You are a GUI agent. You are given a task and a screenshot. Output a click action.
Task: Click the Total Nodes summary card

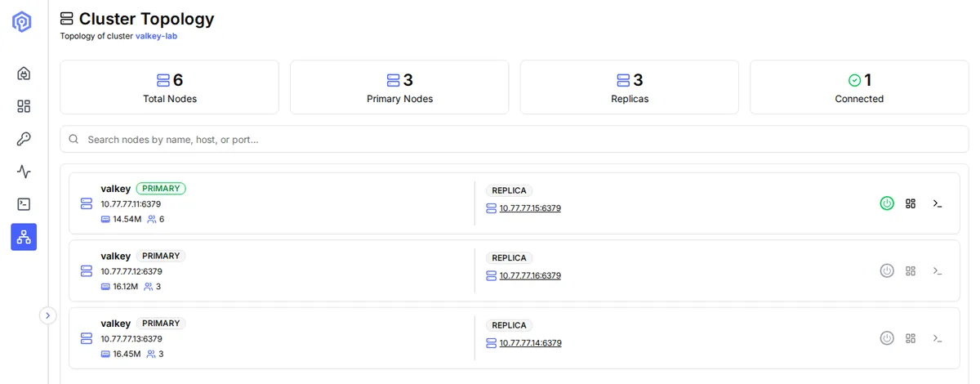point(169,87)
